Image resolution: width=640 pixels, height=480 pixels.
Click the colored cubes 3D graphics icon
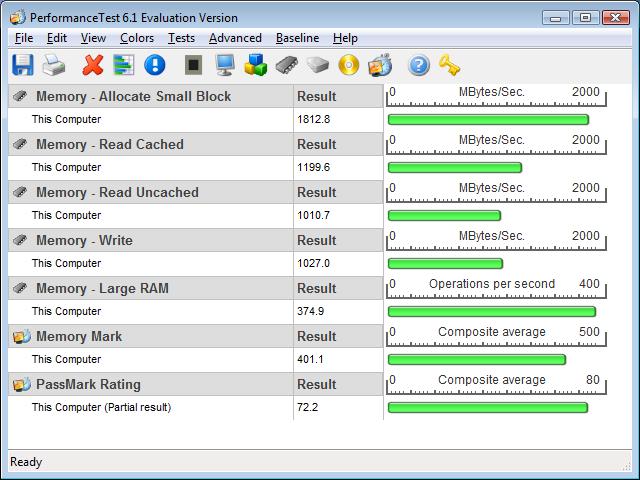pos(256,65)
